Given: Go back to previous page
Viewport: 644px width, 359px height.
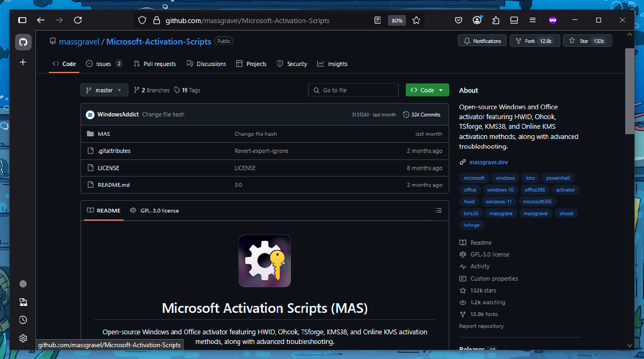Looking at the screenshot, I should pyautogui.click(x=41, y=20).
